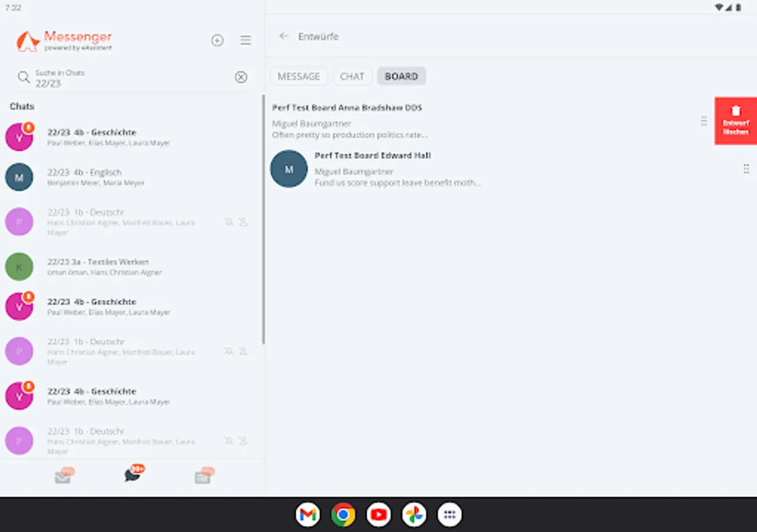The height and width of the screenshot is (532, 757).
Task: Click drag handle on Edward Hall draft
Action: (746, 169)
